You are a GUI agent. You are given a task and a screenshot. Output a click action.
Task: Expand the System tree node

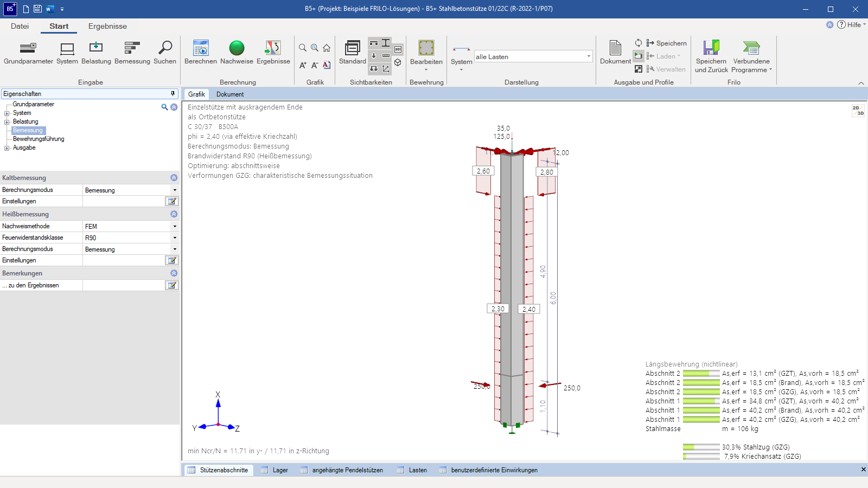[7, 113]
